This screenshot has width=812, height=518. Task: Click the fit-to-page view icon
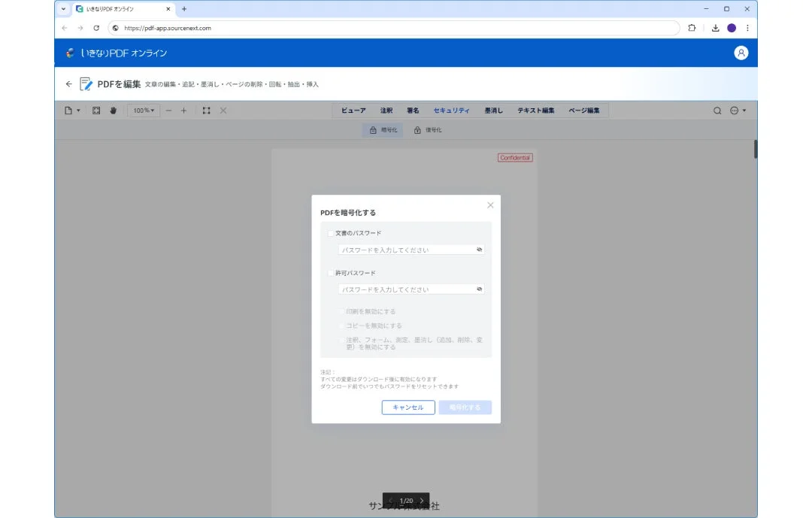pos(96,111)
